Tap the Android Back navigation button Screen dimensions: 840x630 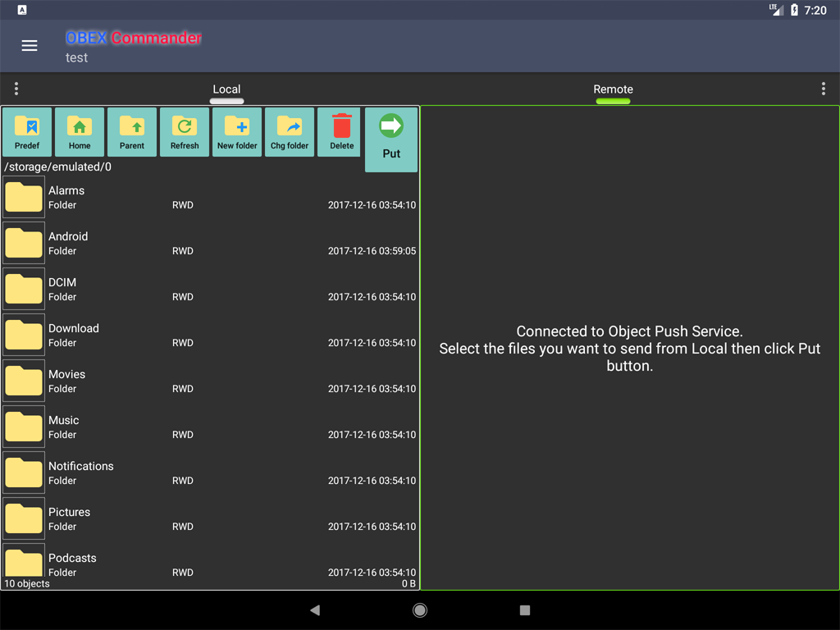[x=315, y=610]
